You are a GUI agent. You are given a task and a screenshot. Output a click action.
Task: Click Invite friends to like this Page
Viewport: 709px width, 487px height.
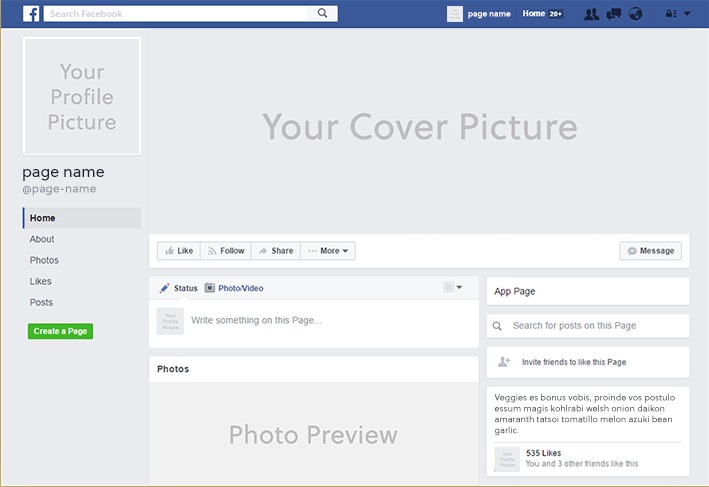click(588, 362)
